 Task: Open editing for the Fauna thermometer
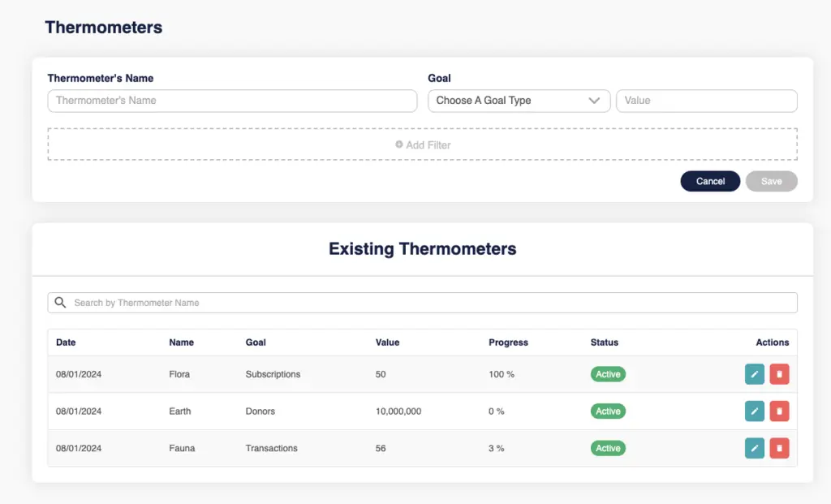point(755,448)
